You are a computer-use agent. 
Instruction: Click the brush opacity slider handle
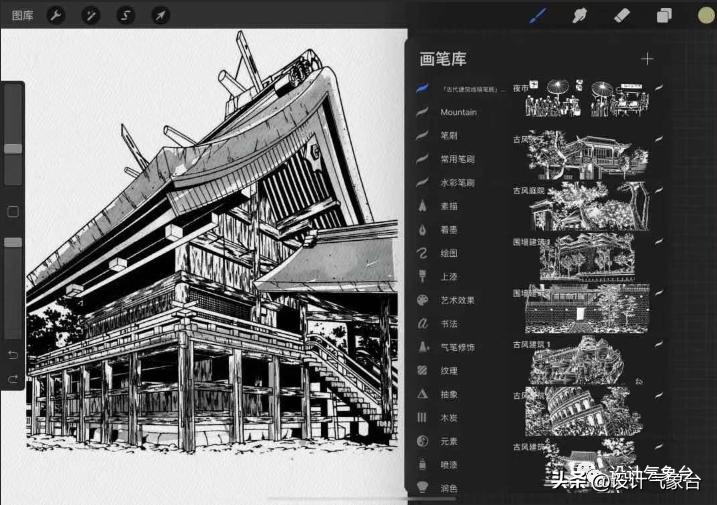point(13,242)
